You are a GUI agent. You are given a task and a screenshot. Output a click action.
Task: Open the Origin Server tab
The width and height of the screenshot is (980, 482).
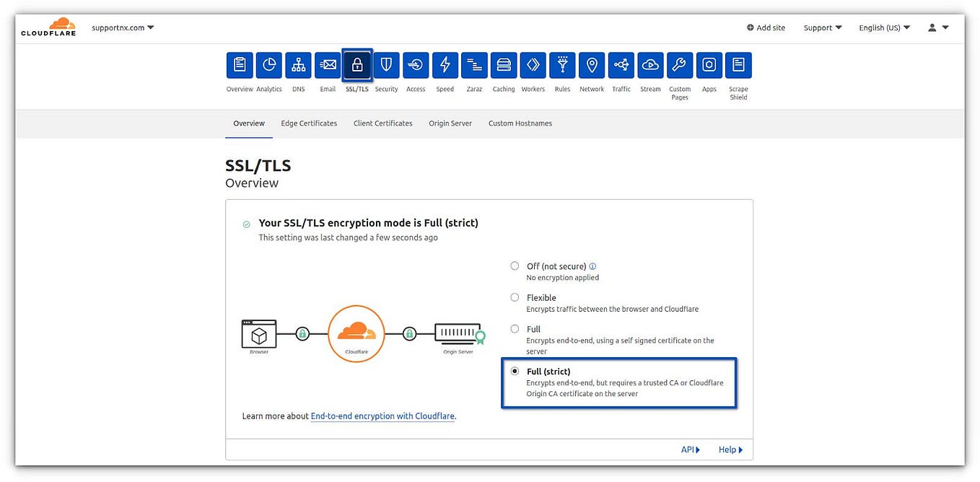(450, 123)
